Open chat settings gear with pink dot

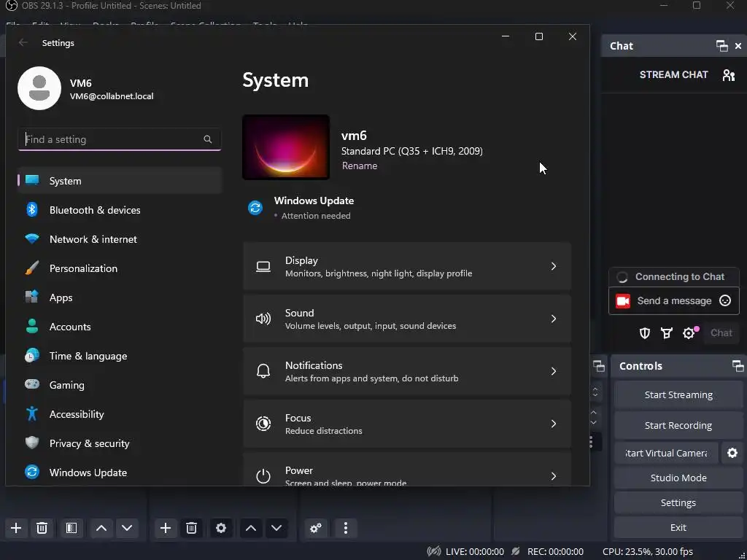click(689, 332)
